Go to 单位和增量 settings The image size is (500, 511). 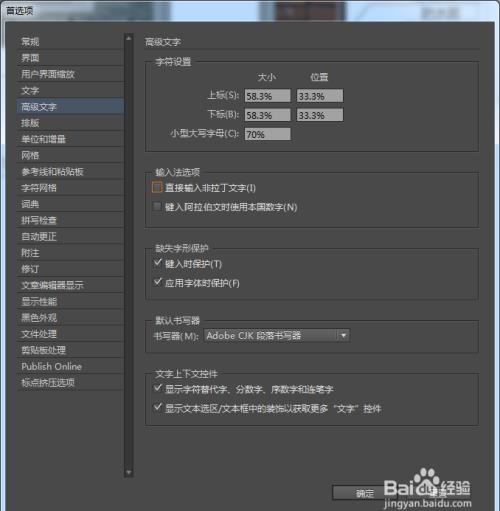click(70, 139)
